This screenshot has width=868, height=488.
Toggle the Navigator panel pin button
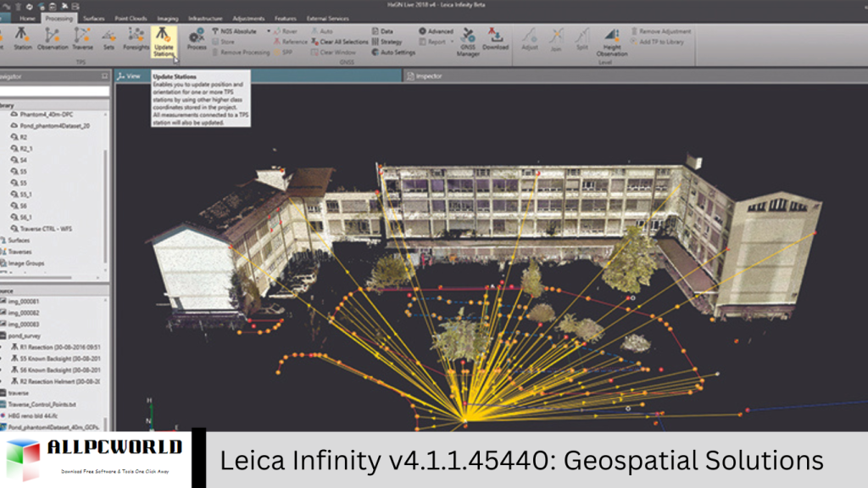coord(104,76)
